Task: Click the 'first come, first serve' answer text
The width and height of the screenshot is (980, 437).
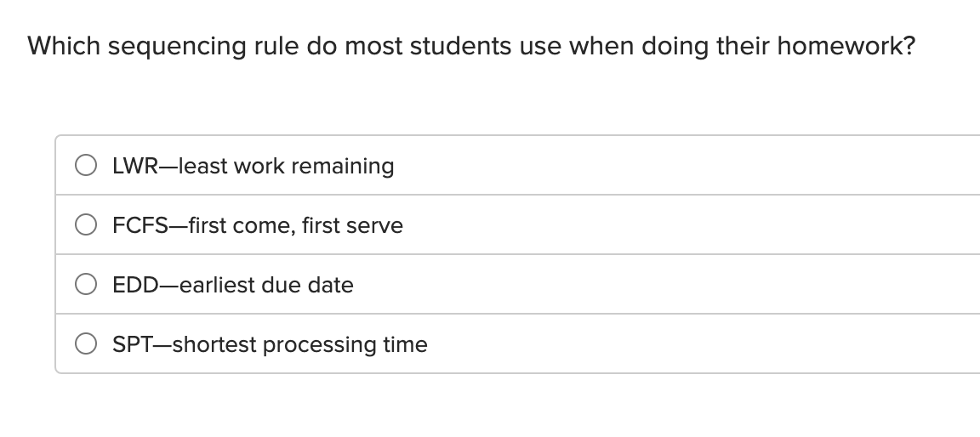Action: coord(295,225)
